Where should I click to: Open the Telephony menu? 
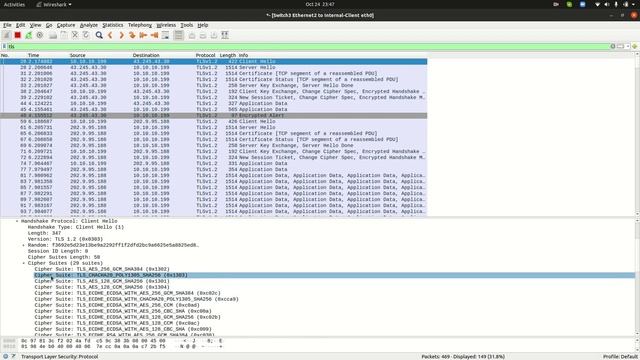coord(140,25)
